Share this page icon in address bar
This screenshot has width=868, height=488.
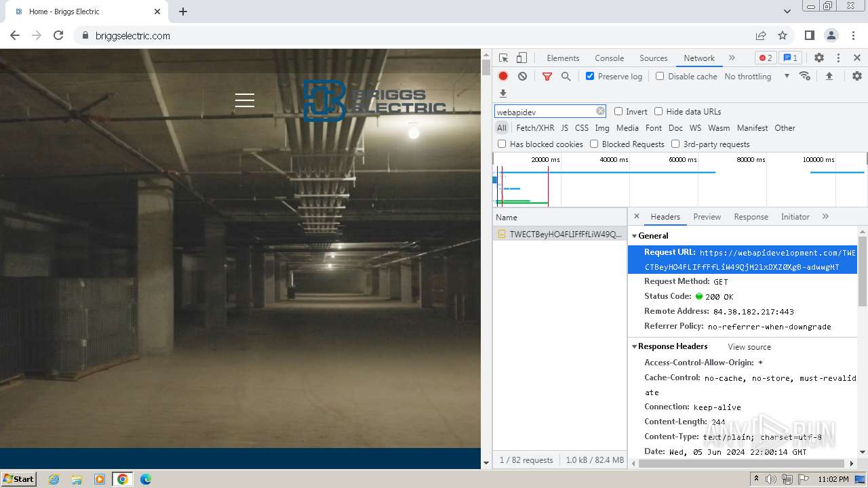click(x=761, y=35)
